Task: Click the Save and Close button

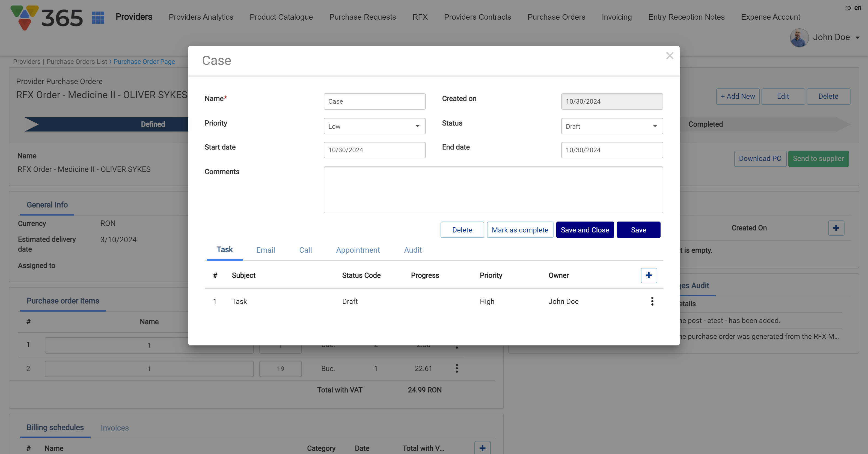Action: point(585,230)
